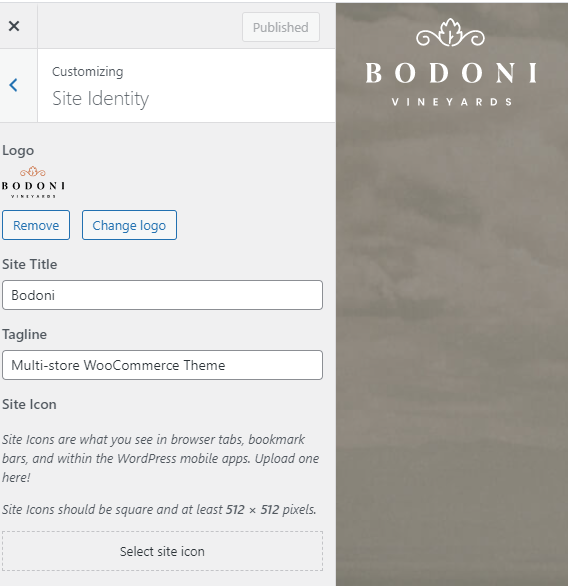The width and height of the screenshot is (568, 586).
Task: Click the orange leaf emblem in logo thumbnail
Action: (x=33, y=172)
